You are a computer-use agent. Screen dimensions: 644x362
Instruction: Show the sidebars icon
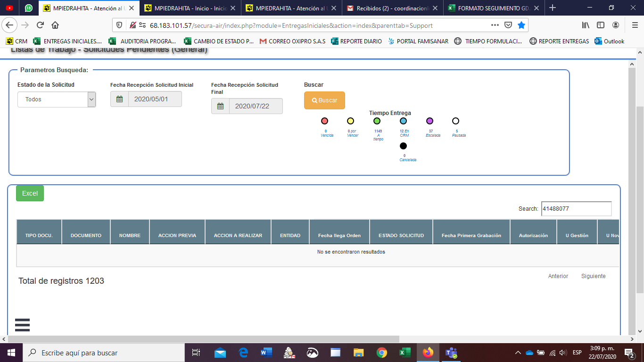coord(601,25)
